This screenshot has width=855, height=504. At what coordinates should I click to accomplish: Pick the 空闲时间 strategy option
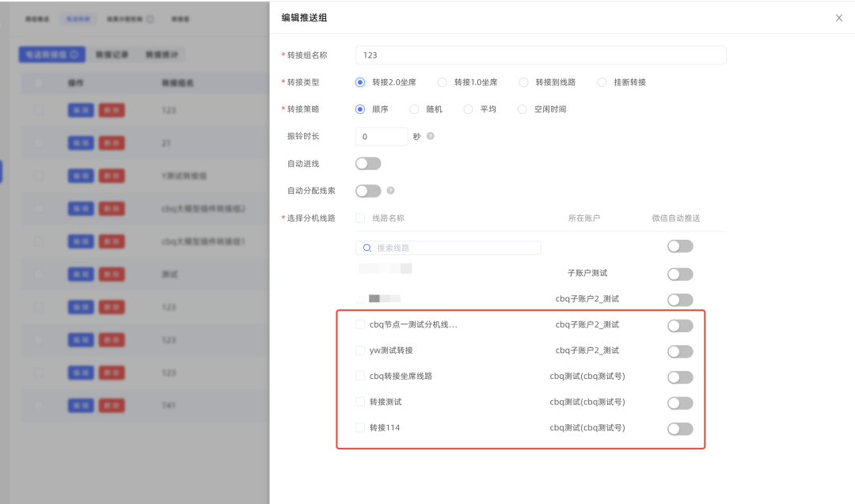coord(522,109)
